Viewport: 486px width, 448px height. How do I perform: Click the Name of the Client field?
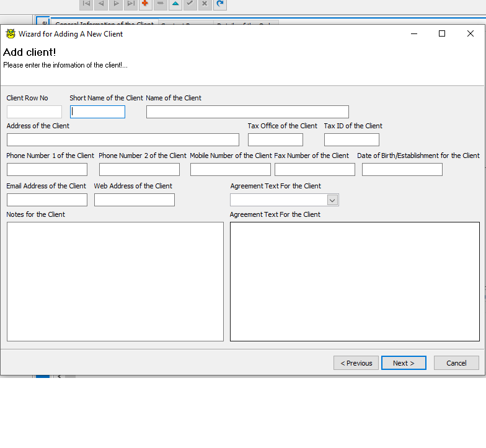(248, 112)
